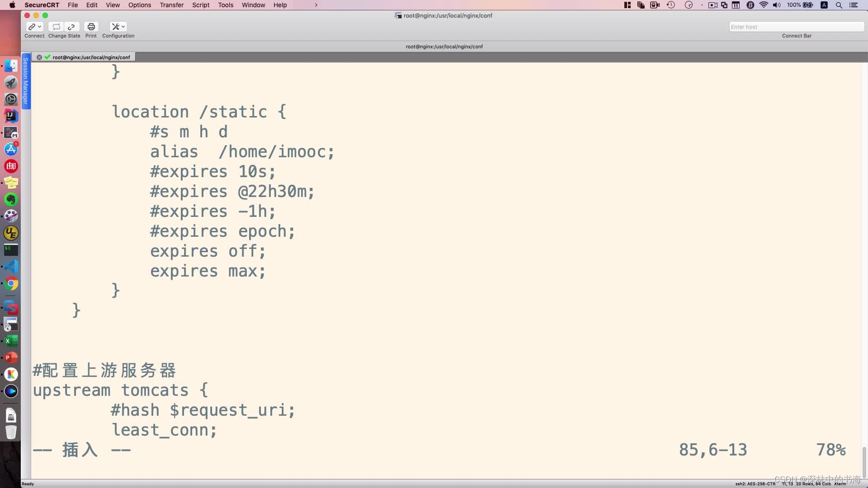This screenshot has width=868, height=488.
Task: Toggle the macOS Wi-Fi menu icon
Action: (x=764, y=5)
